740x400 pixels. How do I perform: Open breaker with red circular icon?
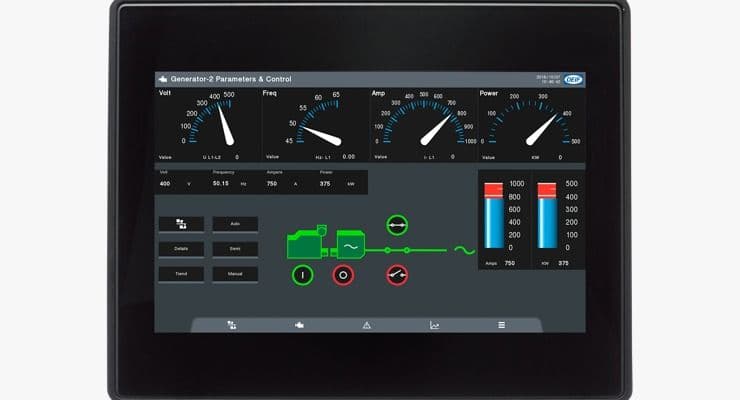[x=397, y=275]
